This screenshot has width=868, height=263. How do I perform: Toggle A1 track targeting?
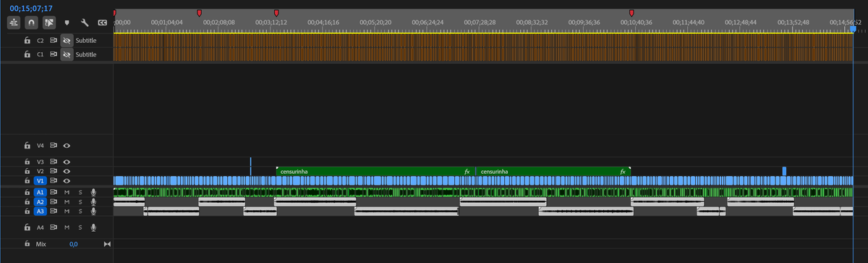[41, 192]
